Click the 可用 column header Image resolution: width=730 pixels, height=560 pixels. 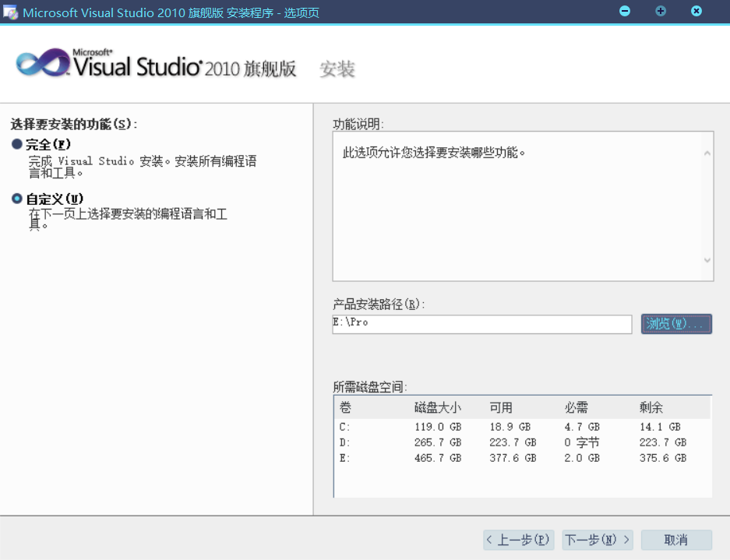(x=501, y=408)
